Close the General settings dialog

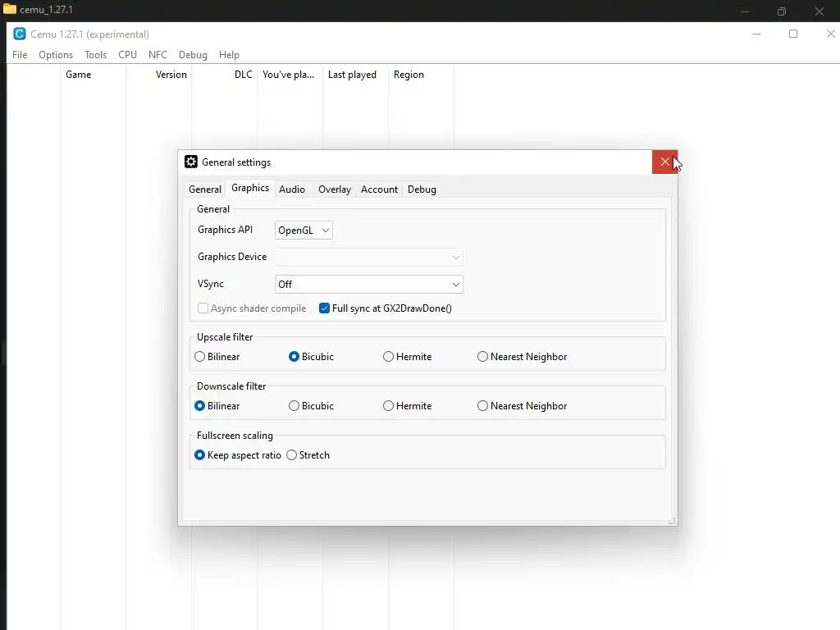(x=664, y=162)
